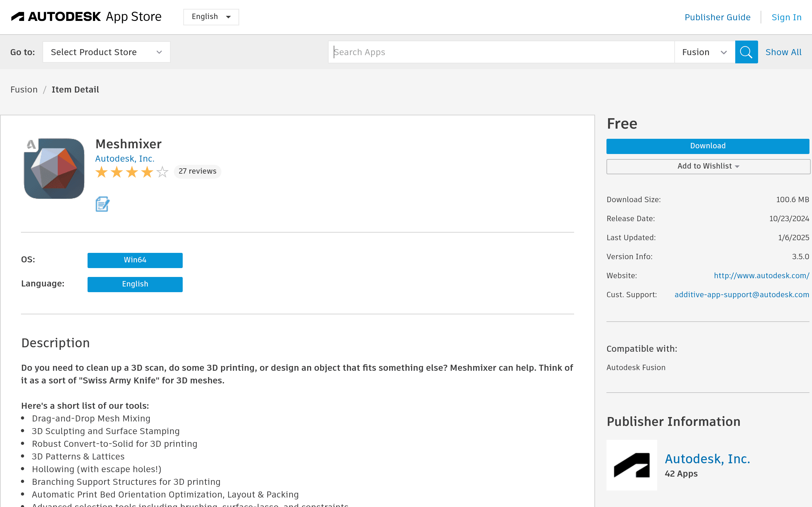Image resolution: width=812 pixels, height=507 pixels.
Task: Email additive-app-support@autodesk.com customer support
Action: coord(742,295)
